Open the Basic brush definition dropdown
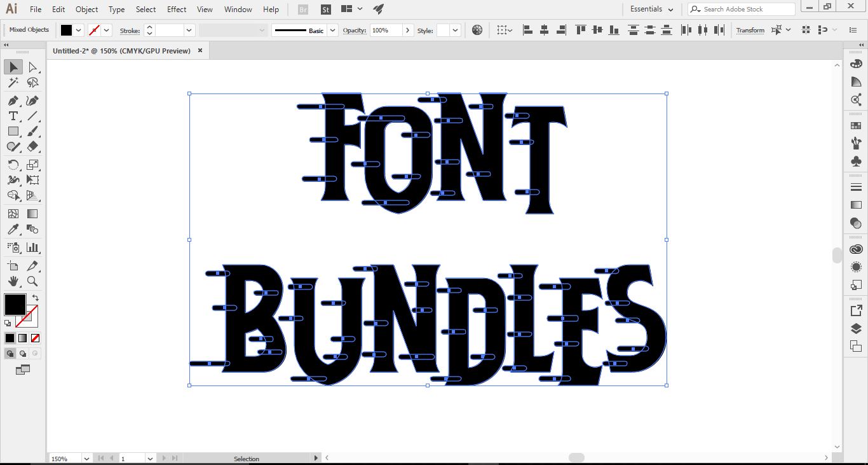 pos(332,30)
